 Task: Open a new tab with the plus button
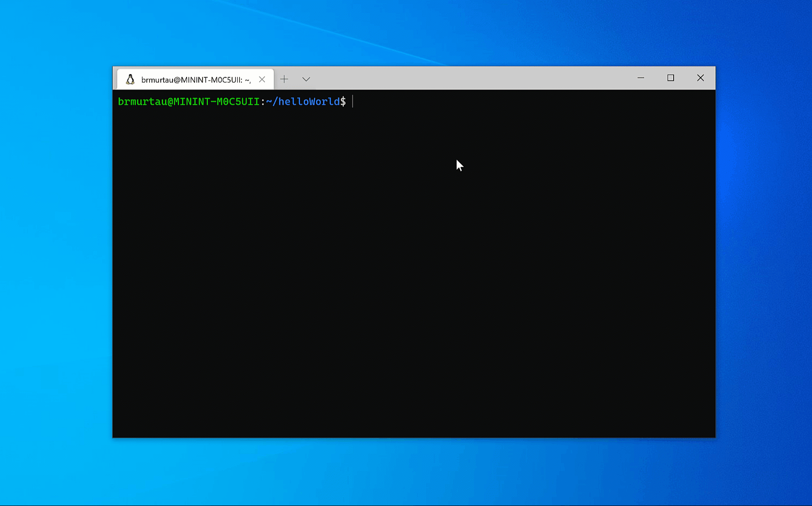[284, 79]
